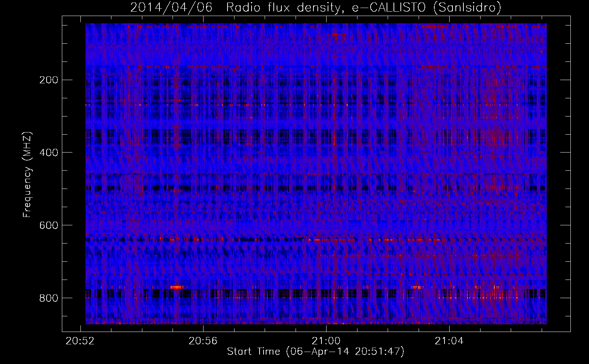Click the 20:52 time tick label
589x364 pixels.
80,341
